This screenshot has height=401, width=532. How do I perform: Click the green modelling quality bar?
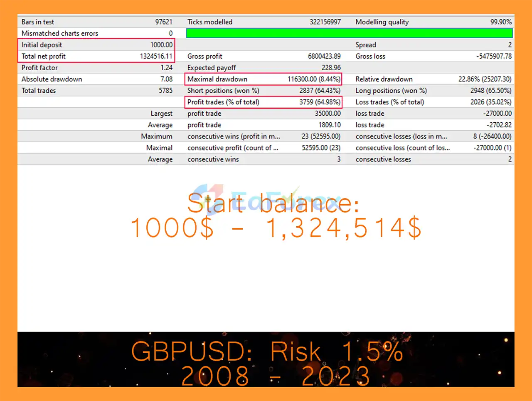coord(349,33)
